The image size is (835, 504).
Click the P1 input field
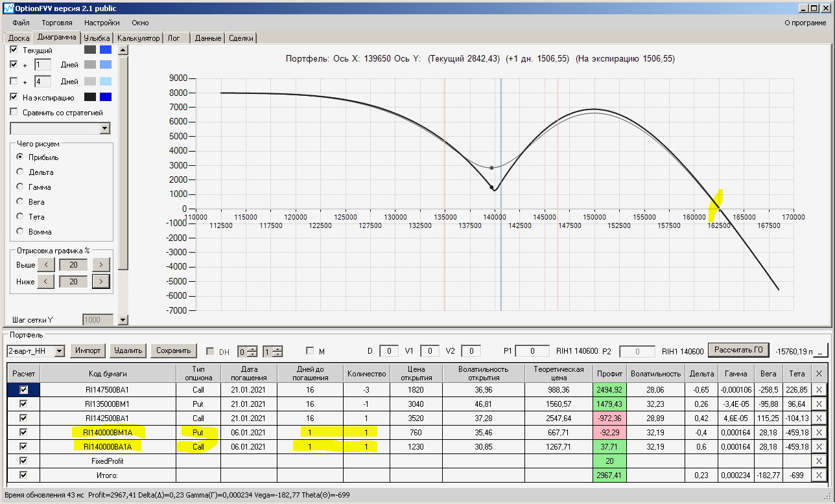pyautogui.click(x=532, y=351)
